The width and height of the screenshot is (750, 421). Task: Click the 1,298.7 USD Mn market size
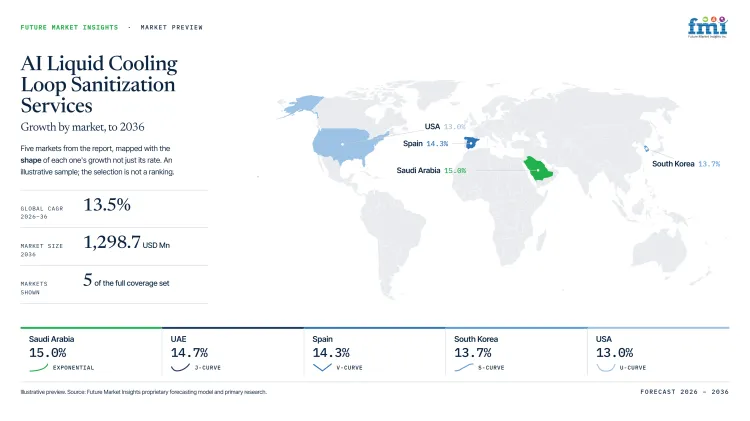tap(127, 243)
